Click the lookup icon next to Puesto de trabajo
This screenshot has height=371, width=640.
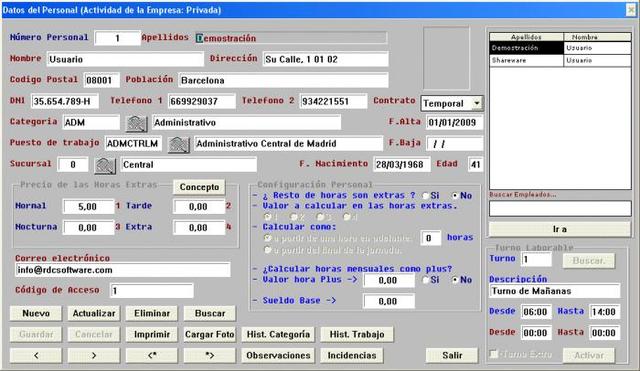[x=179, y=144]
